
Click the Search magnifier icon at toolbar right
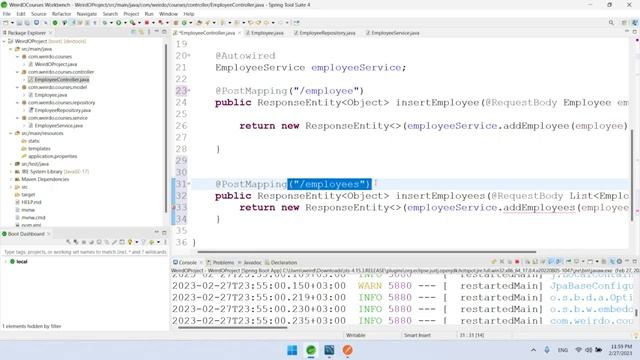click(611, 23)
